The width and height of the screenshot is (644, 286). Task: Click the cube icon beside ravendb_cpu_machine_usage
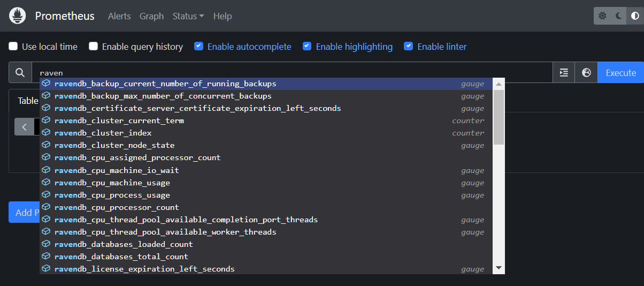47,183
